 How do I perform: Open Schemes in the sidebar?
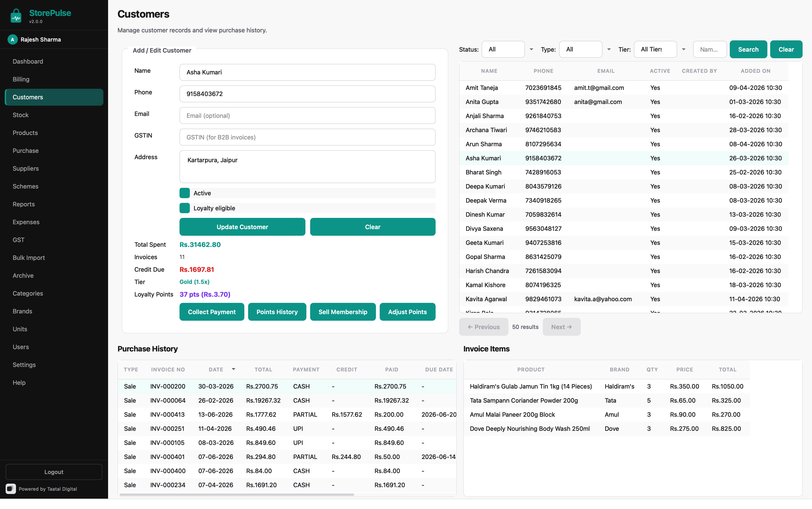[x=54, y=186]
